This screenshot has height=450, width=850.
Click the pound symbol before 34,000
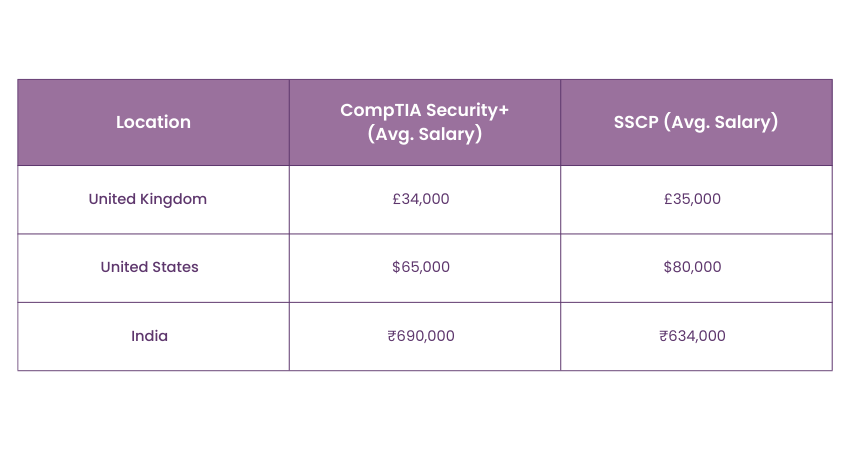[397, 199]
